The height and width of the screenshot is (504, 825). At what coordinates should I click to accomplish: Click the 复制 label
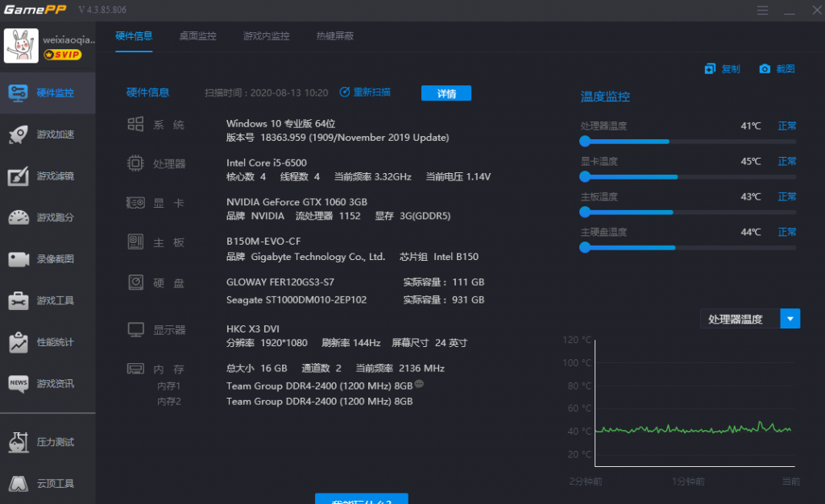(x=731, y=69)
